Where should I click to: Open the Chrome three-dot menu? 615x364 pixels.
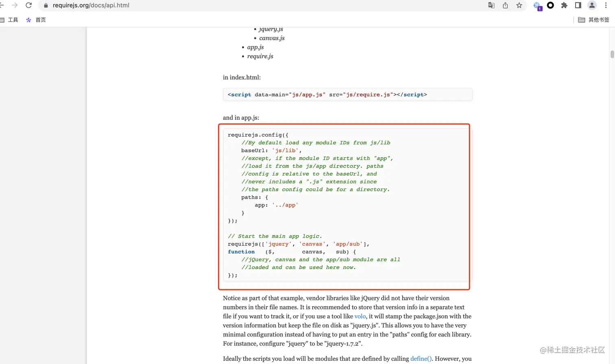coord(606,5)
